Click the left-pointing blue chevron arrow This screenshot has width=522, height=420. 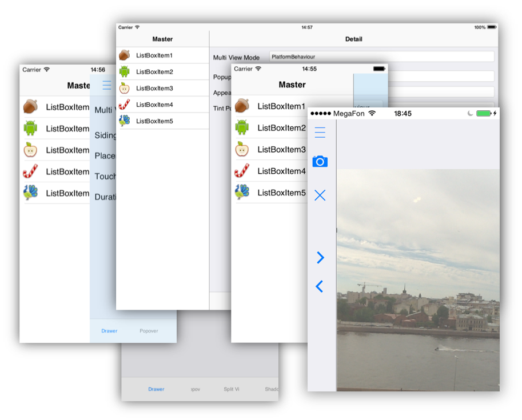pyautogui.click(x=320, y=286)
